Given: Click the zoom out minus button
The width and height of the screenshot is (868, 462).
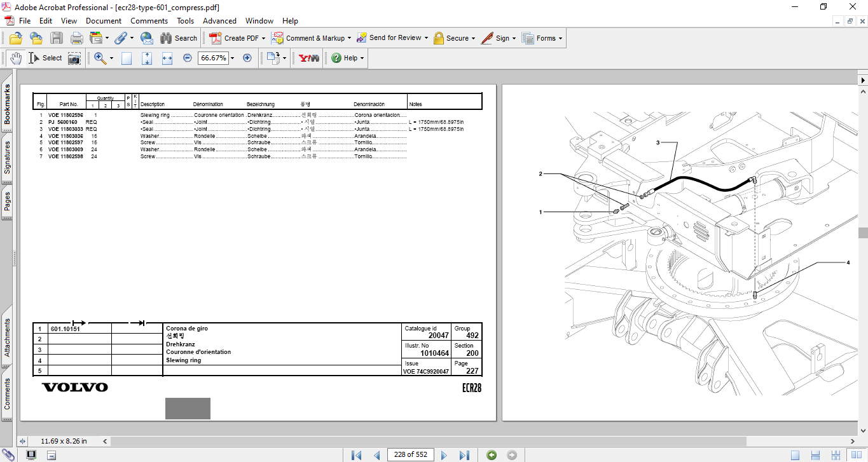Looking at the screenshot, I should pos(188,58).
